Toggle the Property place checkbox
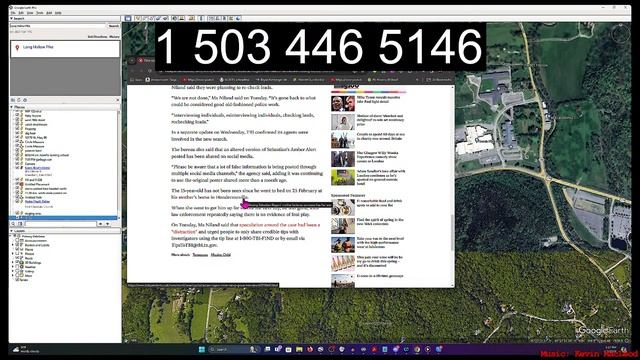 point(17,129)
